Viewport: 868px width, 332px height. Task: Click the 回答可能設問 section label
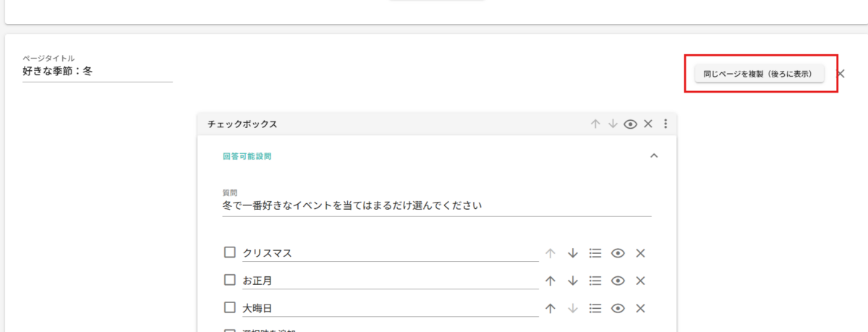pyautogui.click(x=247, y=156)
